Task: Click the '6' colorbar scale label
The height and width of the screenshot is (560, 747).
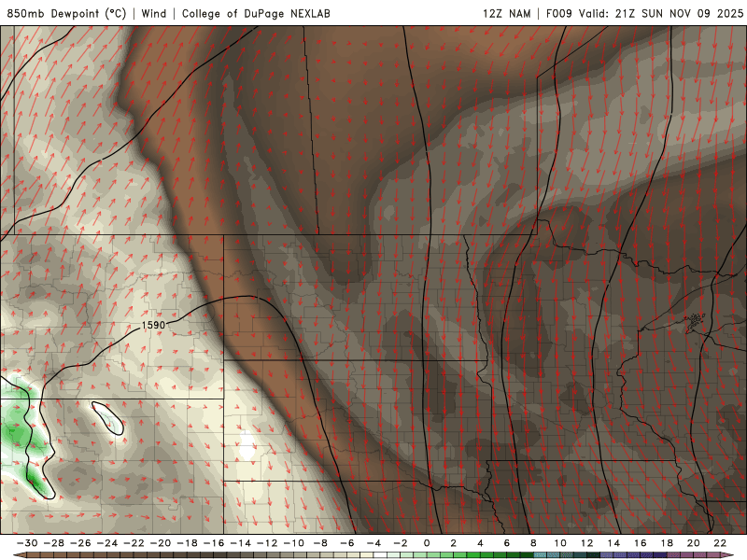Action: click(x=507, y=543)
